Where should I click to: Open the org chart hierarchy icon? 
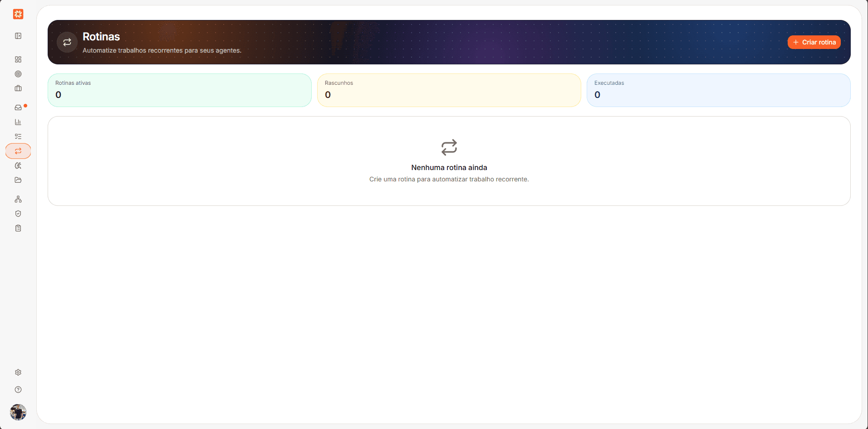click(18, 199)
